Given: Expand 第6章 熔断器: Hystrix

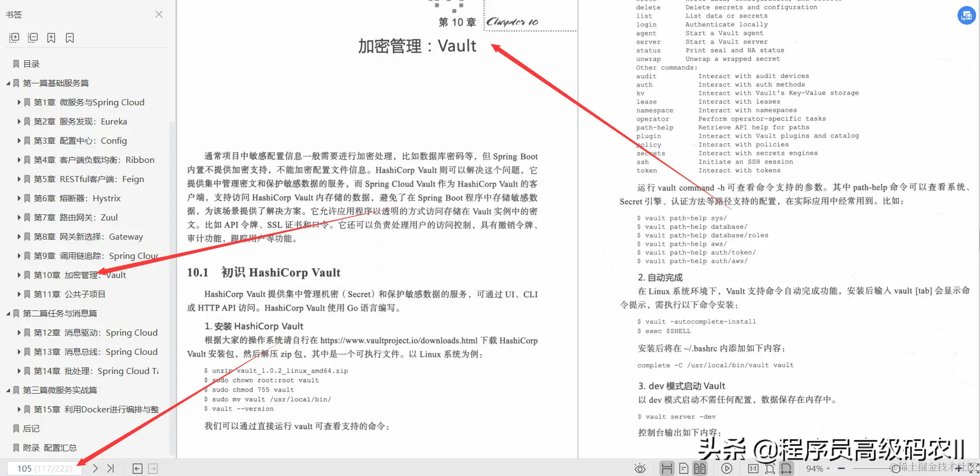Looking at the screenshot, I should 19,199.
